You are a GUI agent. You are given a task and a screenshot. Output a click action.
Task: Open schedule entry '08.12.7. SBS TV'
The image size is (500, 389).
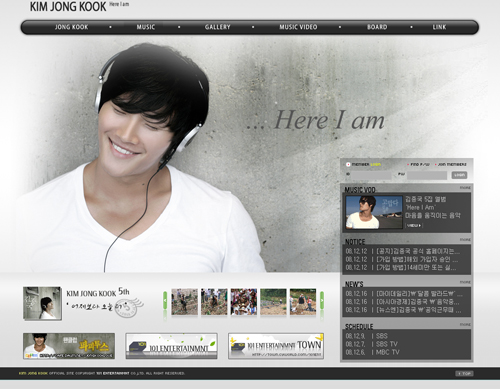tap(372, 344)
